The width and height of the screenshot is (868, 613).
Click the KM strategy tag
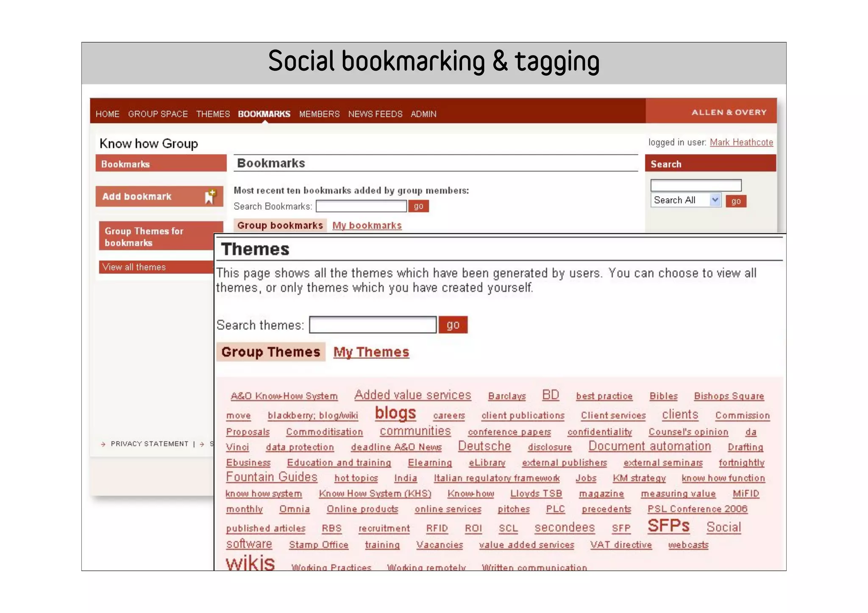pyautogui.click(x=639, y=478)
